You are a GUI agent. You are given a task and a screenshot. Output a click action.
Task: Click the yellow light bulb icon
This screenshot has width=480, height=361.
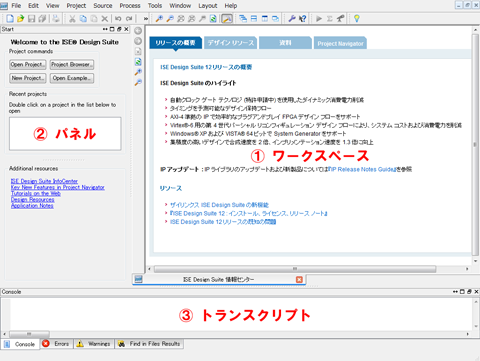click(x=357, y=19)
